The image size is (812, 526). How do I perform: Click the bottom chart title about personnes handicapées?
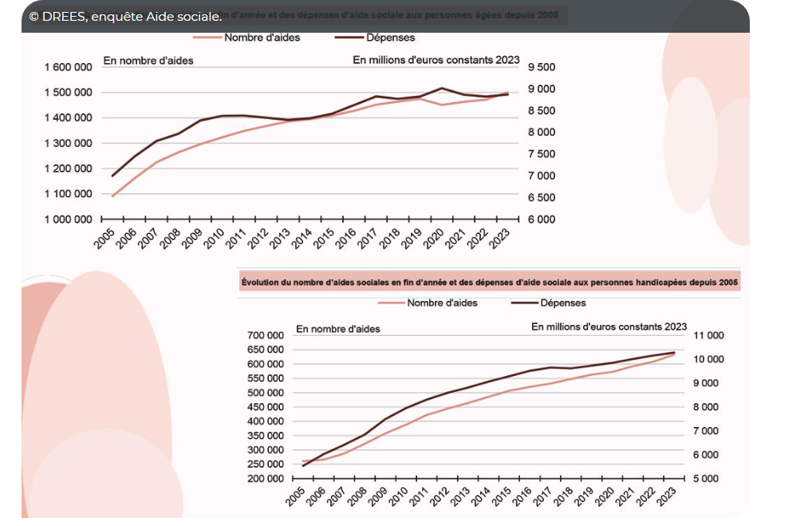(x=490, y=282)
